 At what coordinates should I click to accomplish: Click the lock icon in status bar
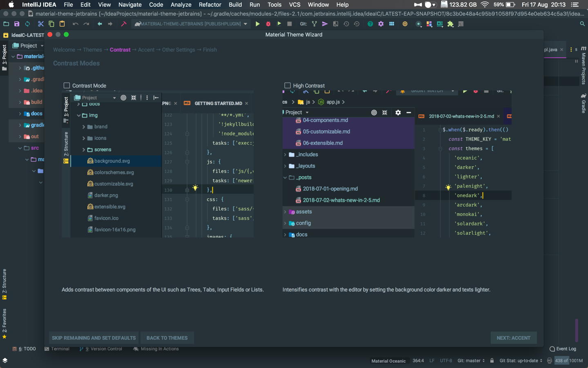[x=492, y=361]
